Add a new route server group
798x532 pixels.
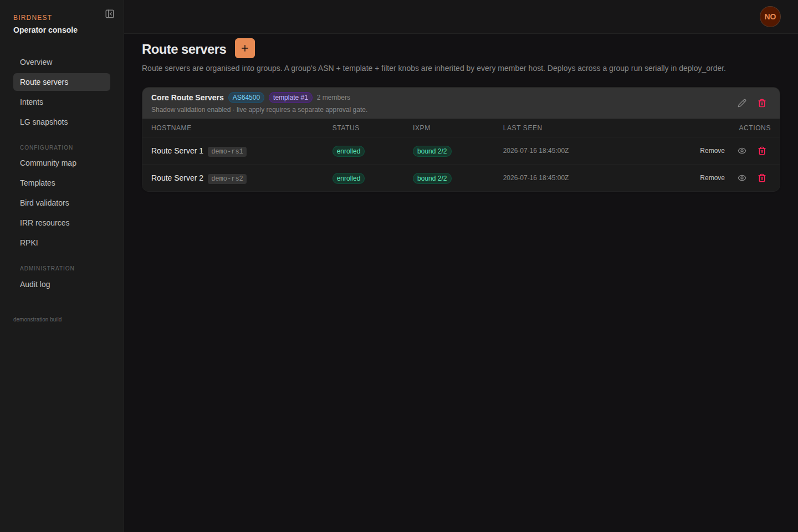coord(245,48)
